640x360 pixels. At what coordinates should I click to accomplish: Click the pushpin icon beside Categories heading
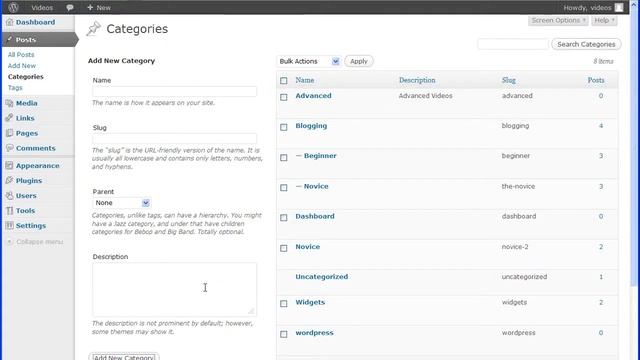[x=93, y=29]
